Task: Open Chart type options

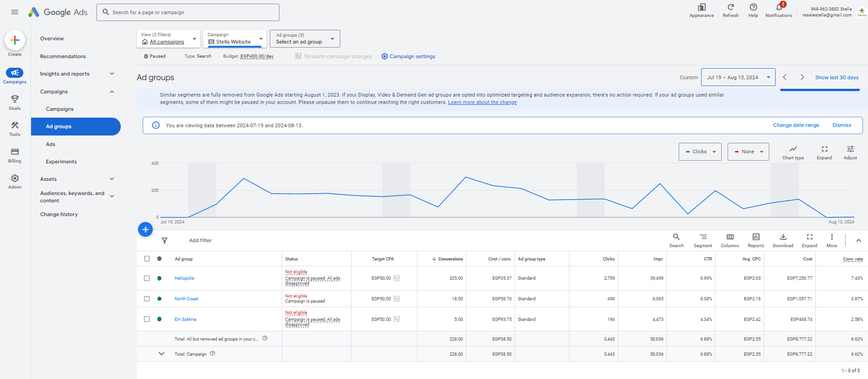Action: (793, 152)
